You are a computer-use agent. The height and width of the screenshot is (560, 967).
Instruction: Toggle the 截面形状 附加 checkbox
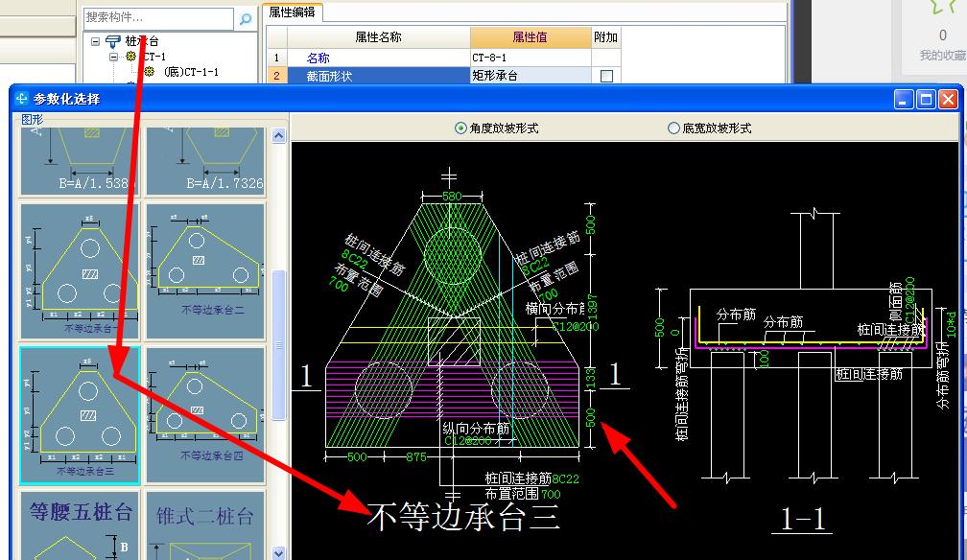(607, 76)
